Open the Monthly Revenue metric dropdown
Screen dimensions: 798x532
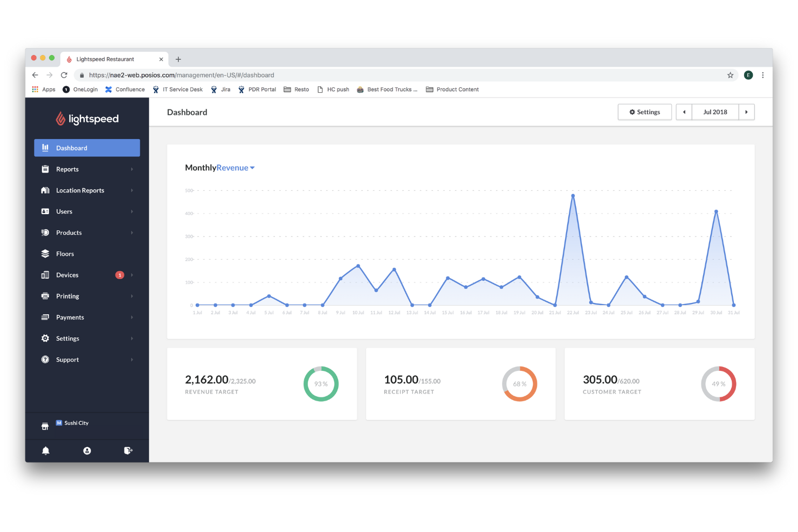pyautogui.click(x=236, y=168)
